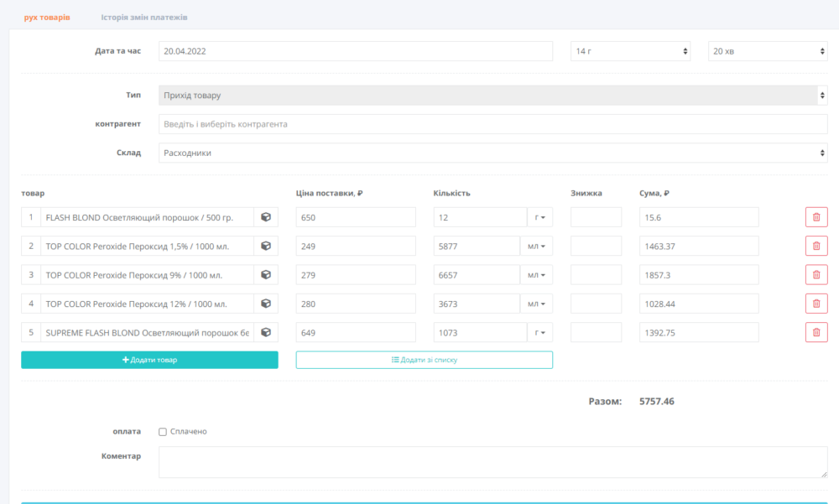Click the Додати товар button
Screen dimensions: 839x504
[x=149, y=360]
